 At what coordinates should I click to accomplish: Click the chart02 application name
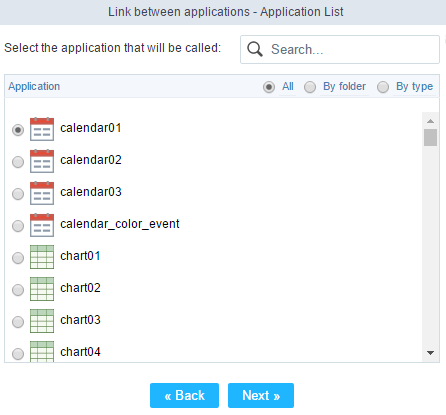click(80, 288)
